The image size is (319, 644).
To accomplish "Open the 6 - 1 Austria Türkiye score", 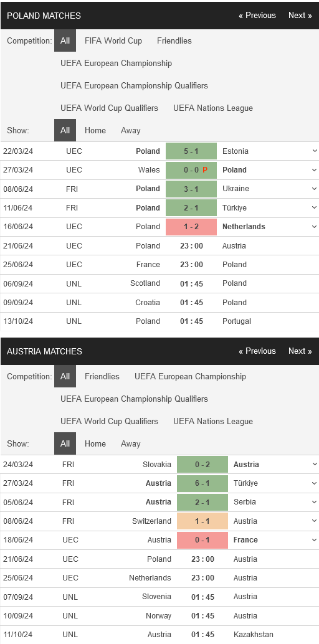I will [x=202, y=483].
